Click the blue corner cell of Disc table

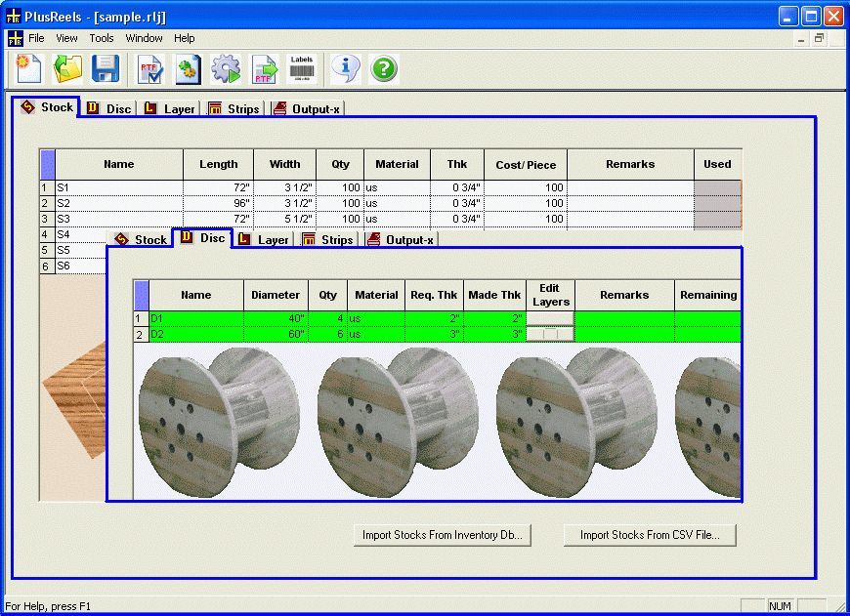click(x=142, y=295)
